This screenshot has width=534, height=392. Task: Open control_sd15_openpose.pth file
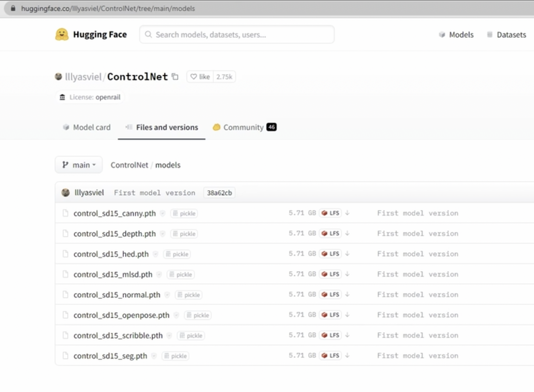(x=121, y=315)
